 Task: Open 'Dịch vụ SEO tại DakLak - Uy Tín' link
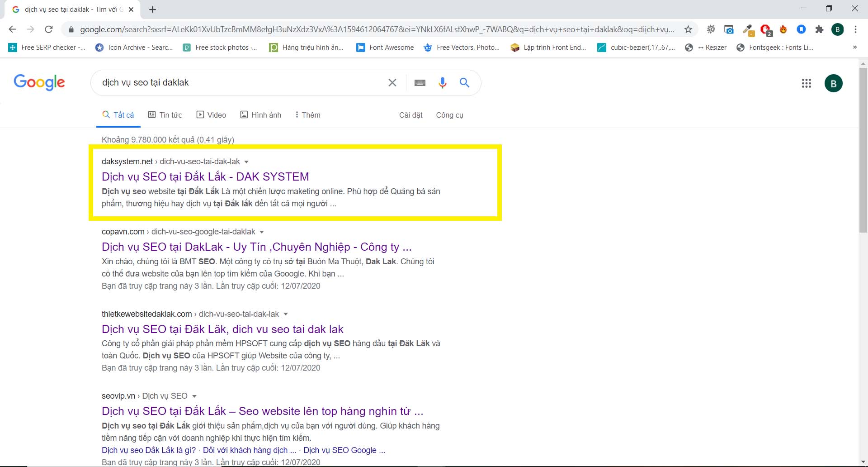coord(257,247)
